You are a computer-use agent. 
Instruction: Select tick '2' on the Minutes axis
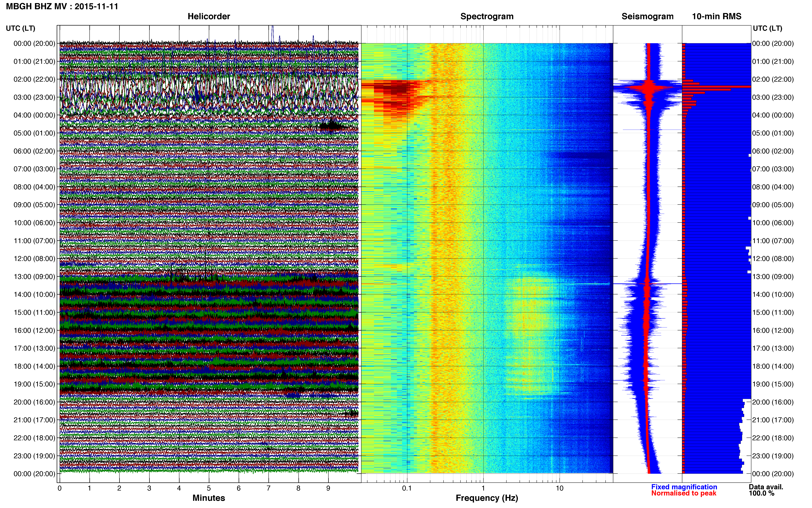tap(119, 488)
